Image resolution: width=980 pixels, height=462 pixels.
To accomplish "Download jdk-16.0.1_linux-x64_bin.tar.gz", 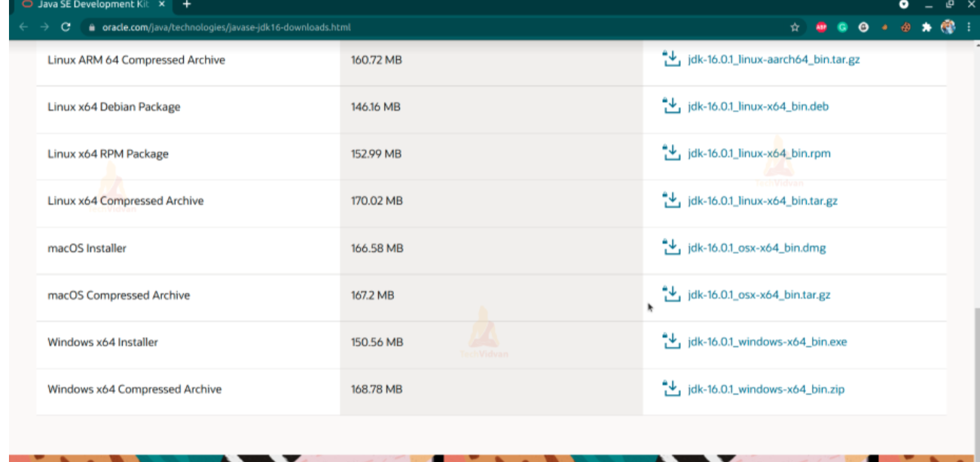I will [x=762, y=201].
